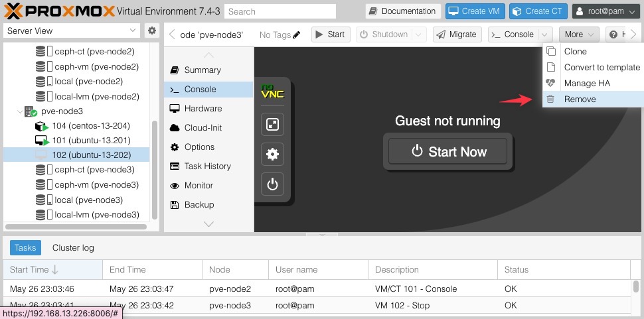This screenshot has height=319, width=644.
Task: Open the Console side tab
Action: (x=208, y=90)
